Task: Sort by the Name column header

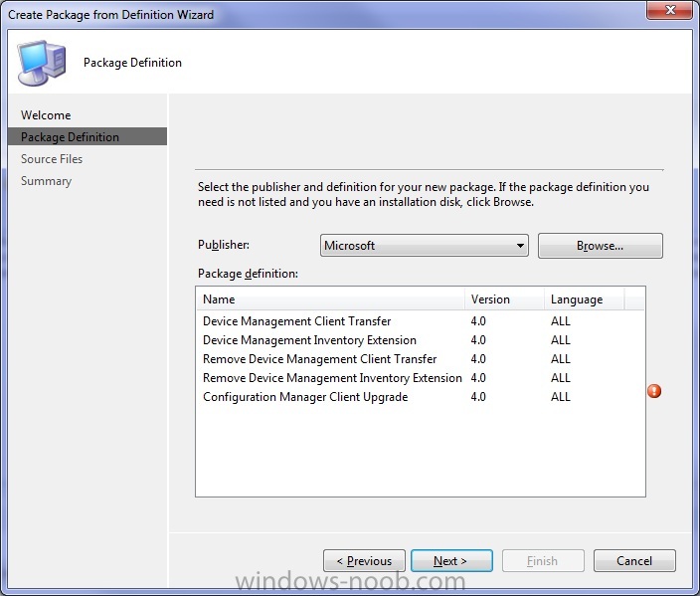Action: tap(330, 298)
